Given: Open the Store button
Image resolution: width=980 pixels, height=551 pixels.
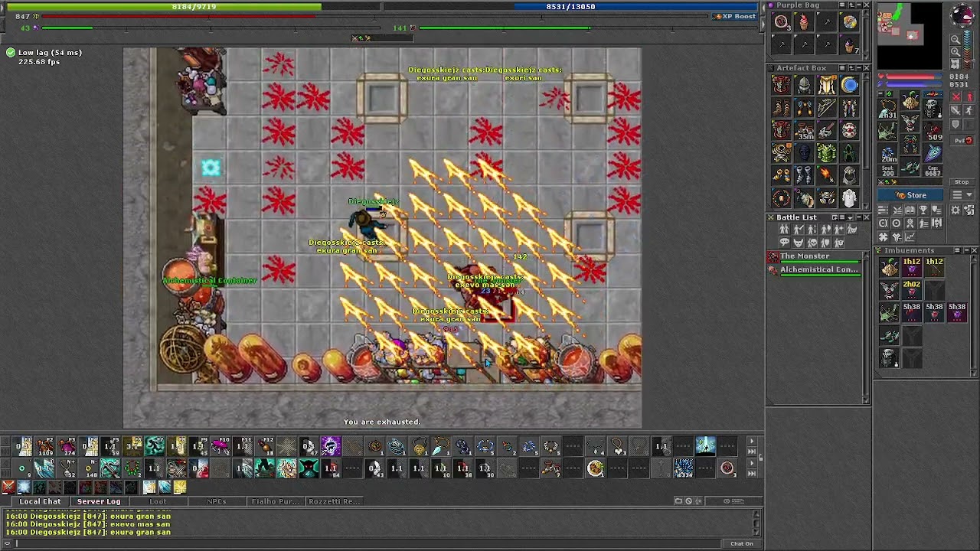Looking at the screenshot, I should click(x=910, y=195).
